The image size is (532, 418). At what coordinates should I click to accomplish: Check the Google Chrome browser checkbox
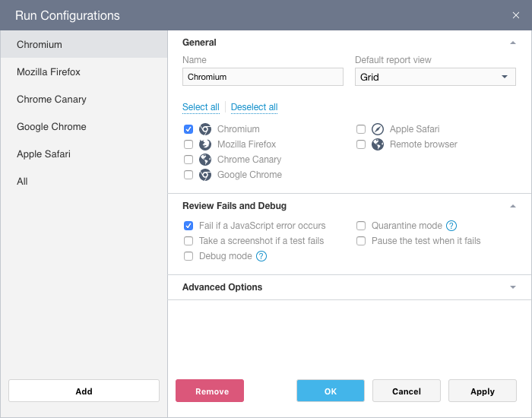pos(188,175)
